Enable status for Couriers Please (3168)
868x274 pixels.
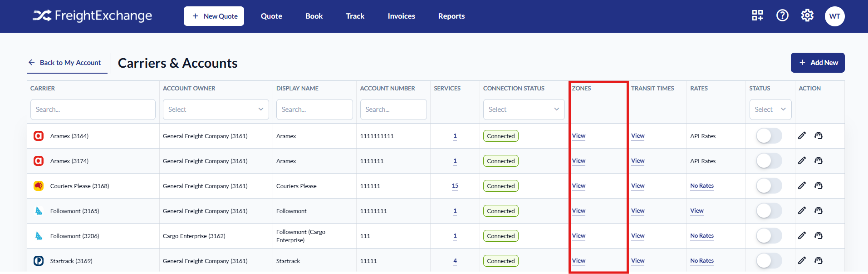click(x=769, y=186)
